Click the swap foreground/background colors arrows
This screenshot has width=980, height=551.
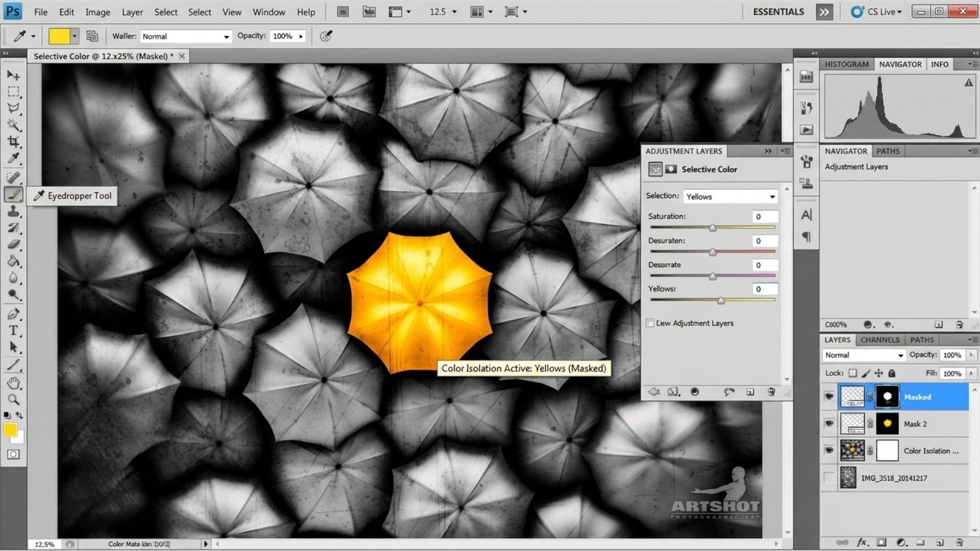[x=19, y=415]
